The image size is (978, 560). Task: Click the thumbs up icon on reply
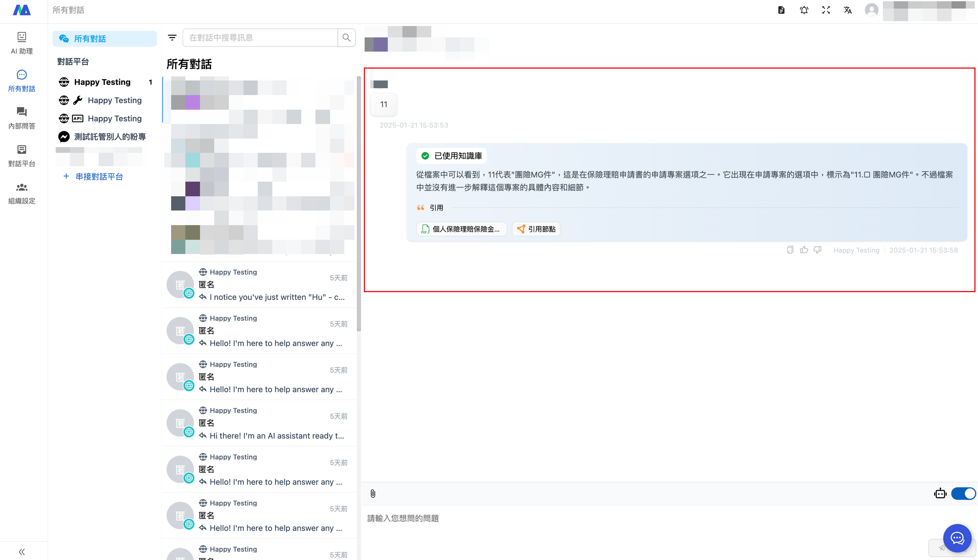(804, 250)
